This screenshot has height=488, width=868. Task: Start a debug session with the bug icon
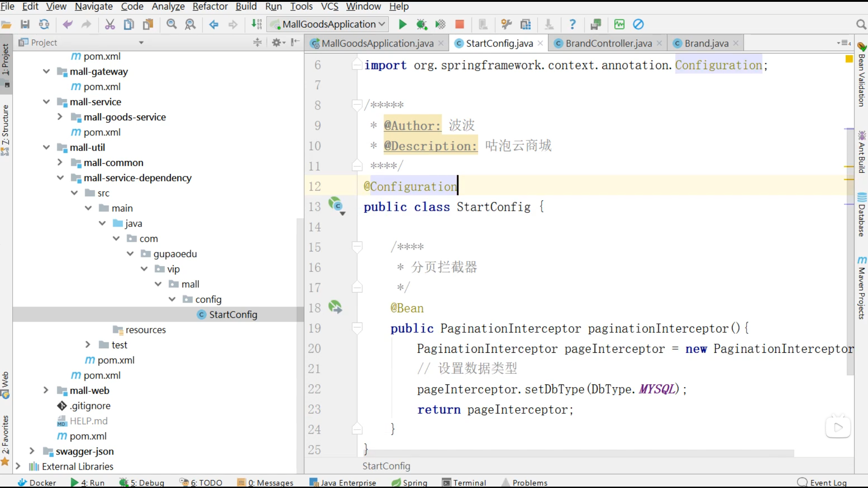(422, 24)
